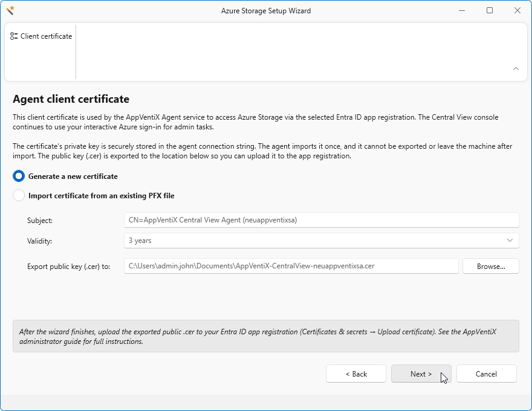Close the Azure Storage Setup Wizard
Image resolution: width=532 pixels, height=411 pixels.
coord(517,10)
